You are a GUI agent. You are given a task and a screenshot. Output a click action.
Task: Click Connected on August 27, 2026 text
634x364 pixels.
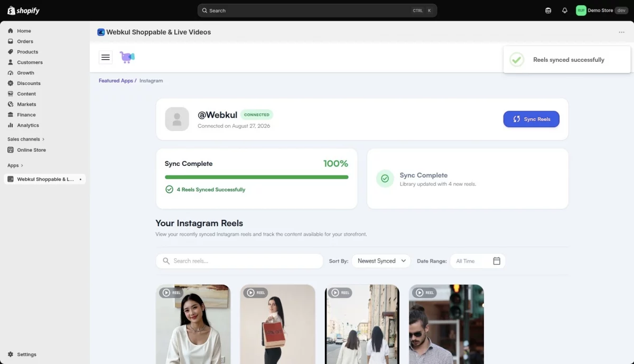[234, 126]
